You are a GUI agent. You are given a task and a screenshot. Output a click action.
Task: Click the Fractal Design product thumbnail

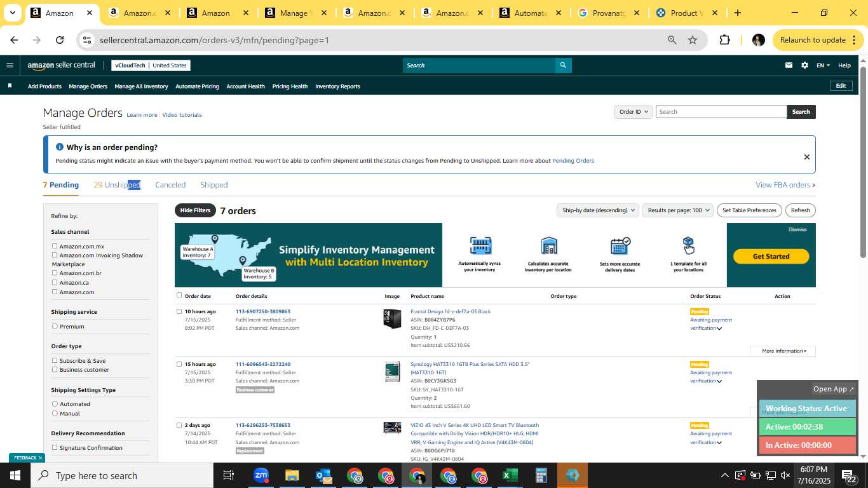[x=392, y=318]
